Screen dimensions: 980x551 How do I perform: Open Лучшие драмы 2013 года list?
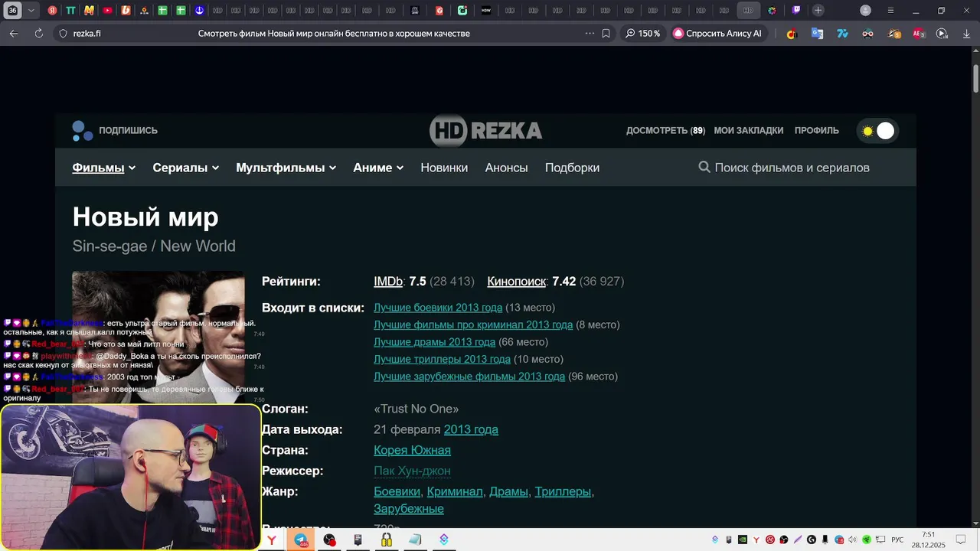(x=434, y=342)
